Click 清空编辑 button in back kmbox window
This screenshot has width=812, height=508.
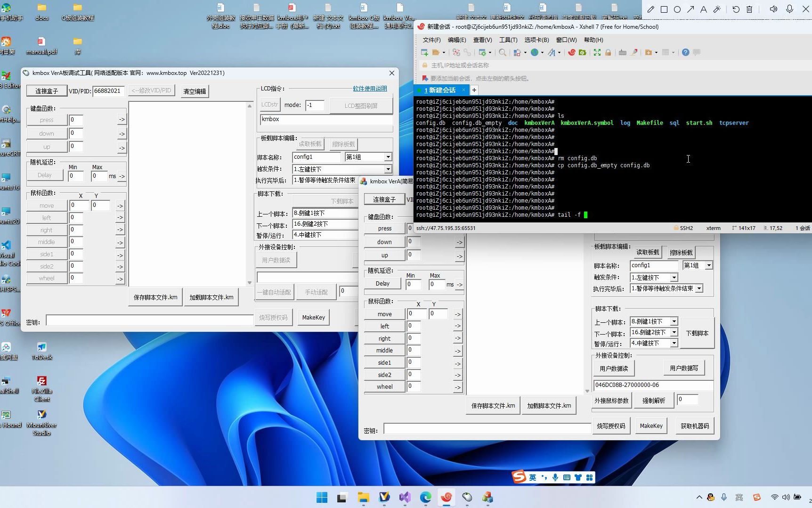[195, 91]
